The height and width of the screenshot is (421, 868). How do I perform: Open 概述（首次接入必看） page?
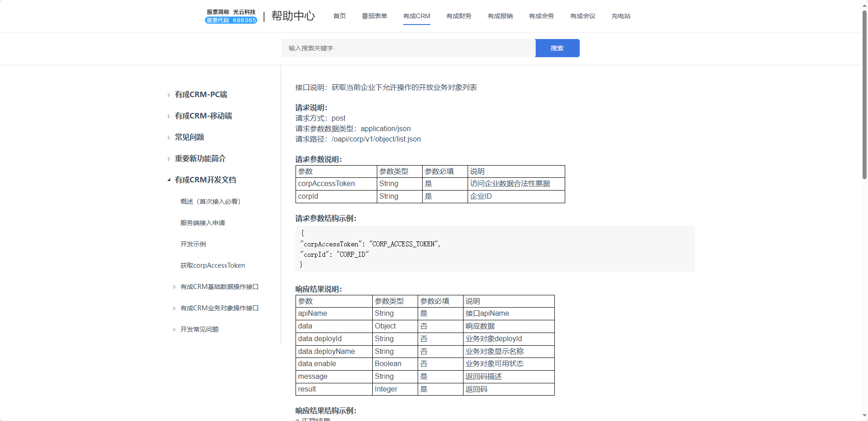tap(210, 201)
